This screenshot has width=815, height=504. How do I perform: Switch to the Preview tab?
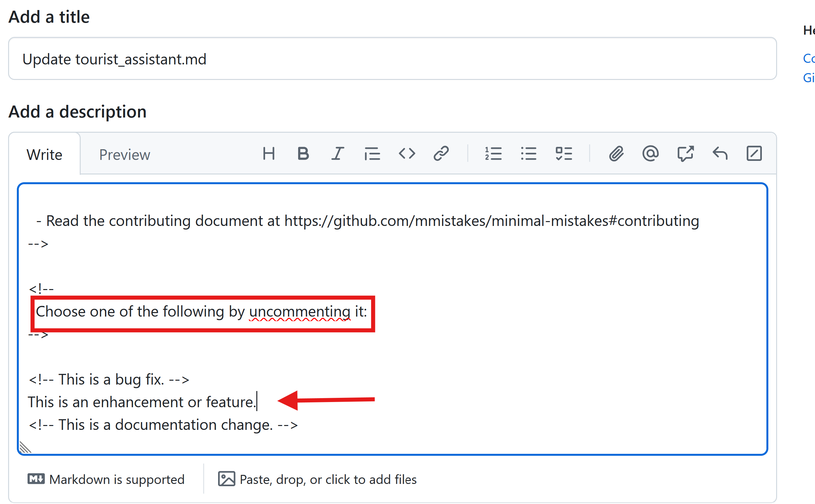[124, 155]
